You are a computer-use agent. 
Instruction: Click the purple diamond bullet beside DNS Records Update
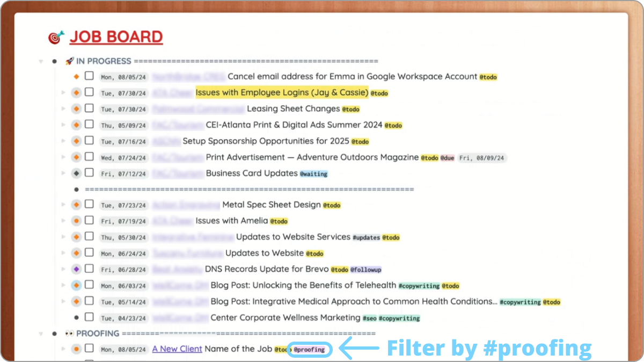coord(76,269)
